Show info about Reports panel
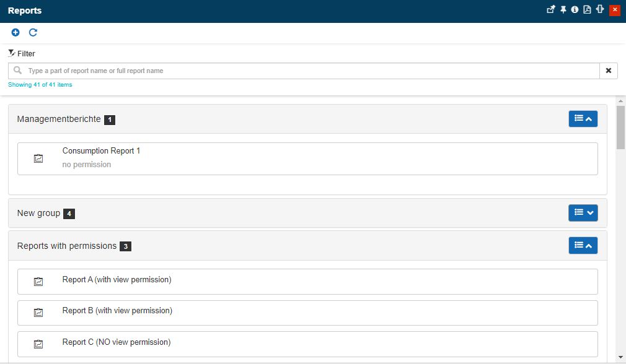This screenshot has height=364, width=626. point(575,10)
